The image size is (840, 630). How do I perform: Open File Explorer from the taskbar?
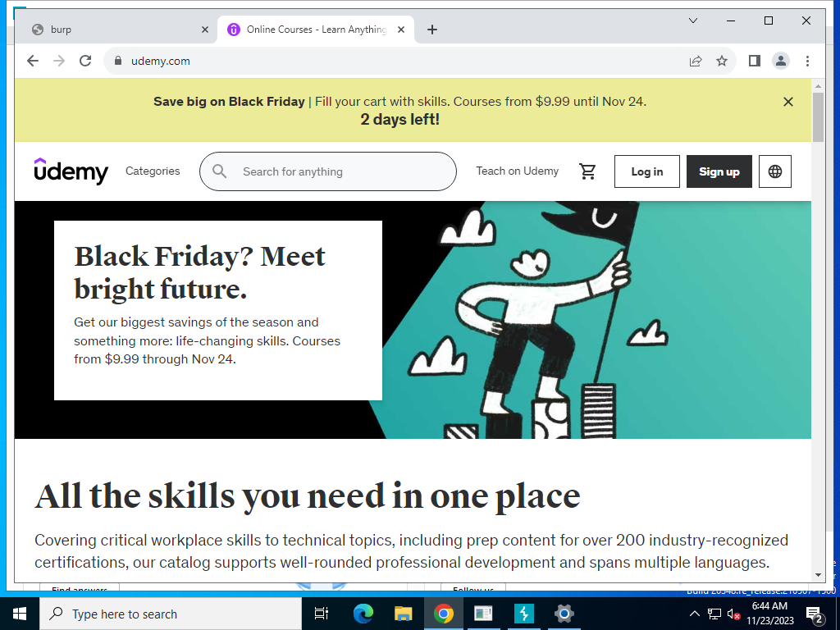(x=403, y=614)
